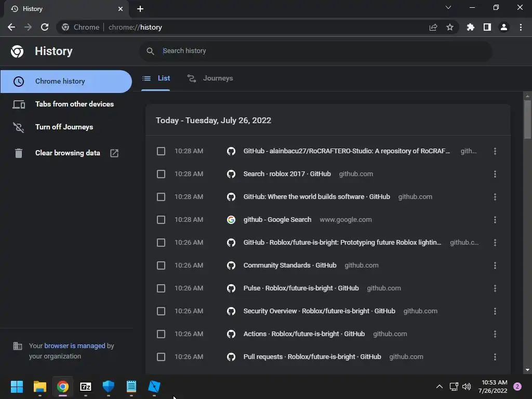
Task: Check the Pulse entry checkbox
Action: click(161, 288)
